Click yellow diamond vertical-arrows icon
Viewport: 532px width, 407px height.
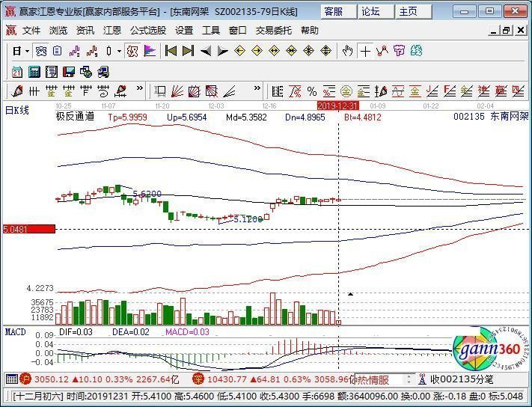pos(325,51)
